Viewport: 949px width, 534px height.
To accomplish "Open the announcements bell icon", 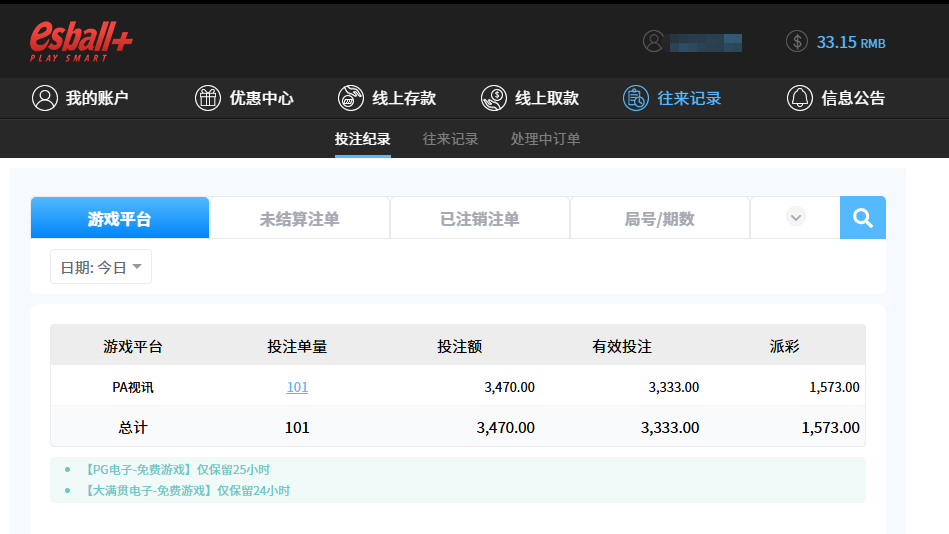I will click(799, 98).
